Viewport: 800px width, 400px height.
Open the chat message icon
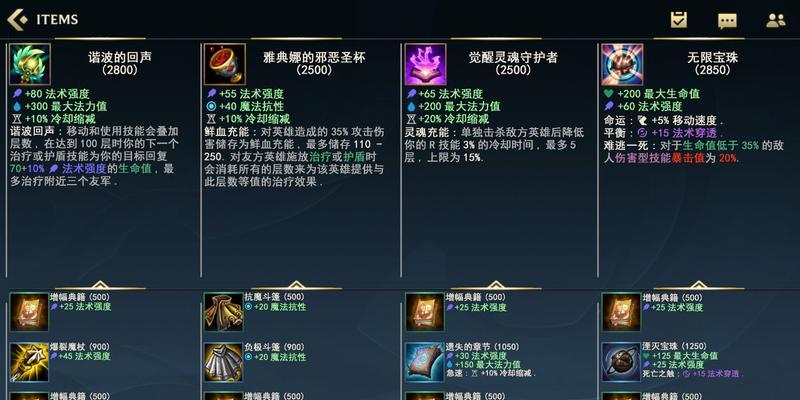click(727, 21)
